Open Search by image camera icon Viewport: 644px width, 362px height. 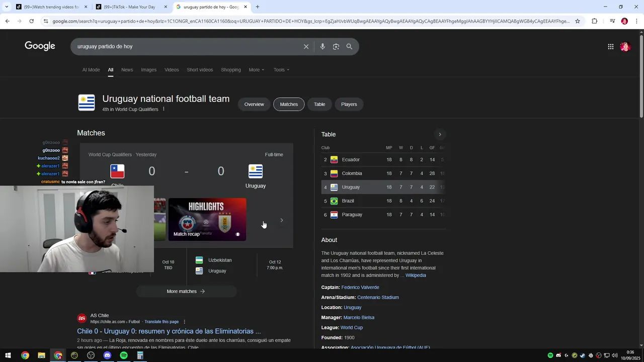click(336, 46)
